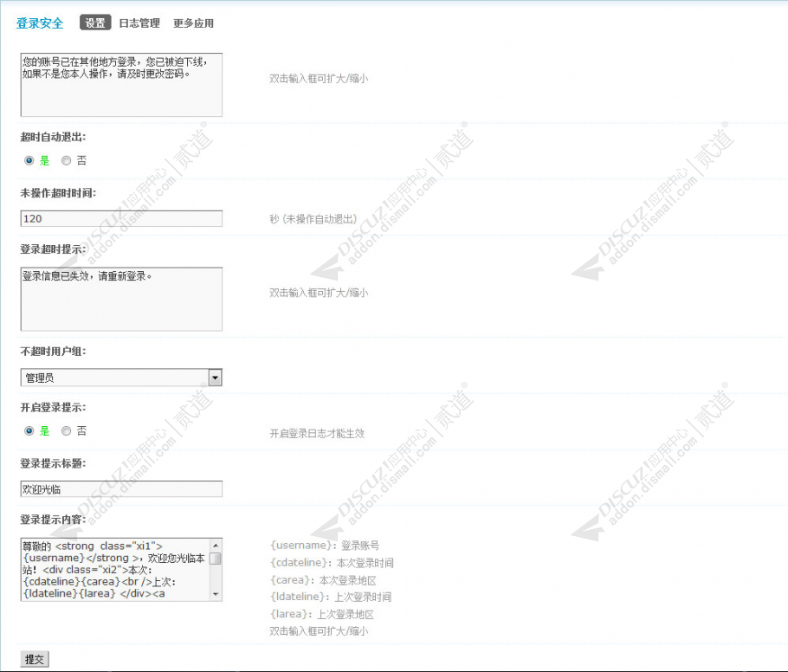Click the dropdown arrow beside 管理员
Image resolution: width=788 pixels, height=672 pixels.
coord(215,378)
